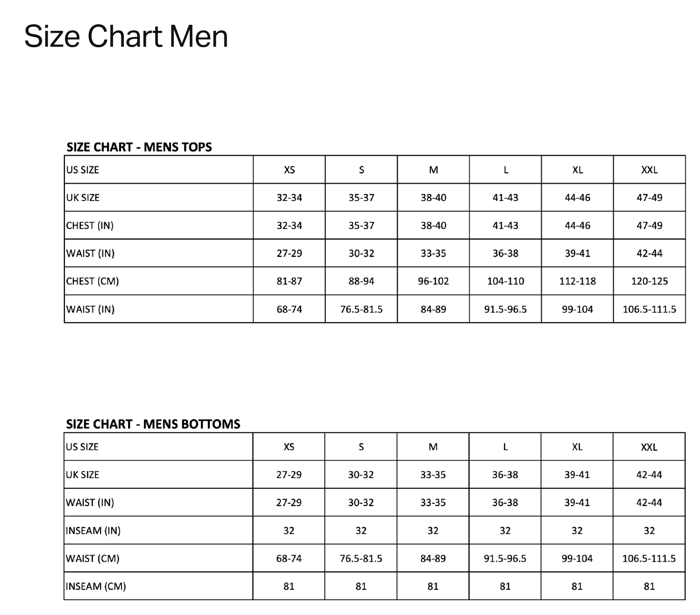Select the "INSEAM (CM)" row label
This screenshot has width=700, height=615.
point(96,586)
